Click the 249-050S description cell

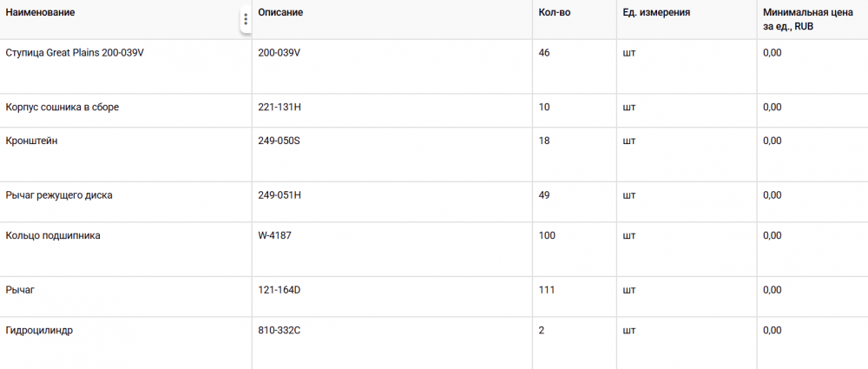[279, 141]
